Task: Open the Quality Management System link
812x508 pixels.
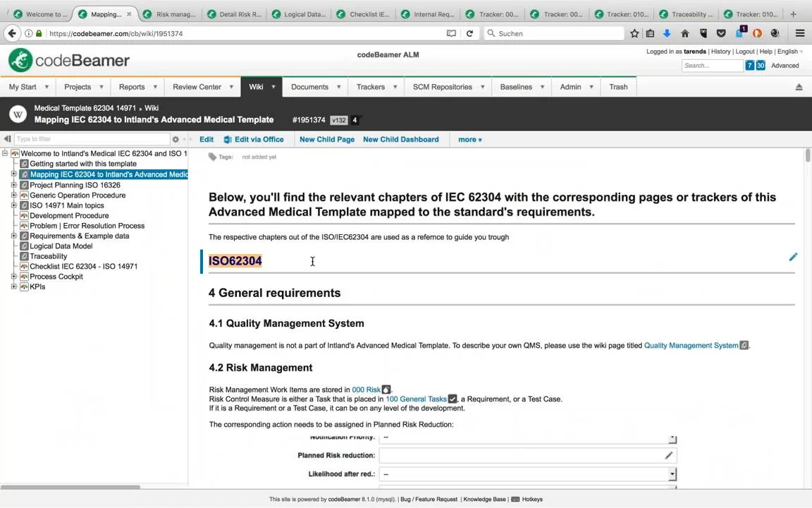Action: tap(691, 345)
